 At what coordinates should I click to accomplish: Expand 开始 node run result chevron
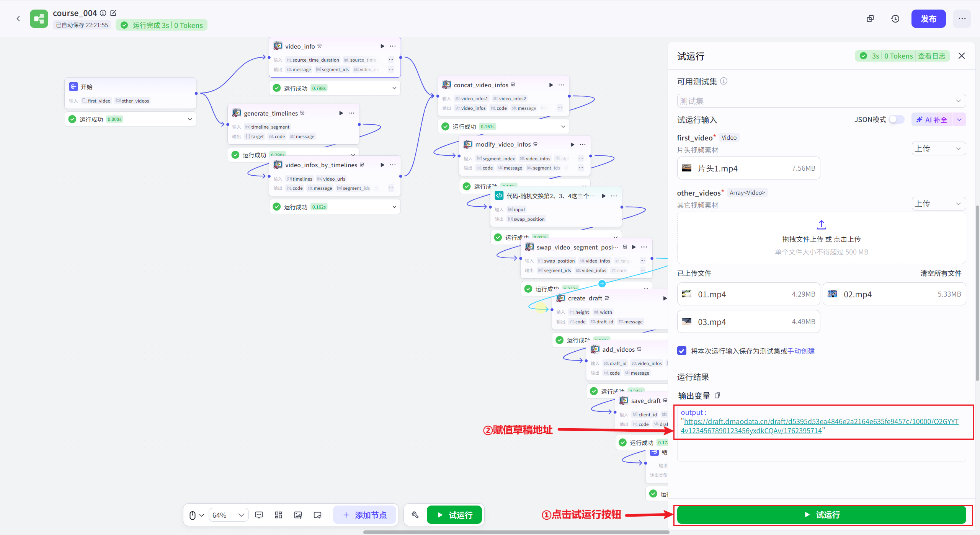[190, 119]
